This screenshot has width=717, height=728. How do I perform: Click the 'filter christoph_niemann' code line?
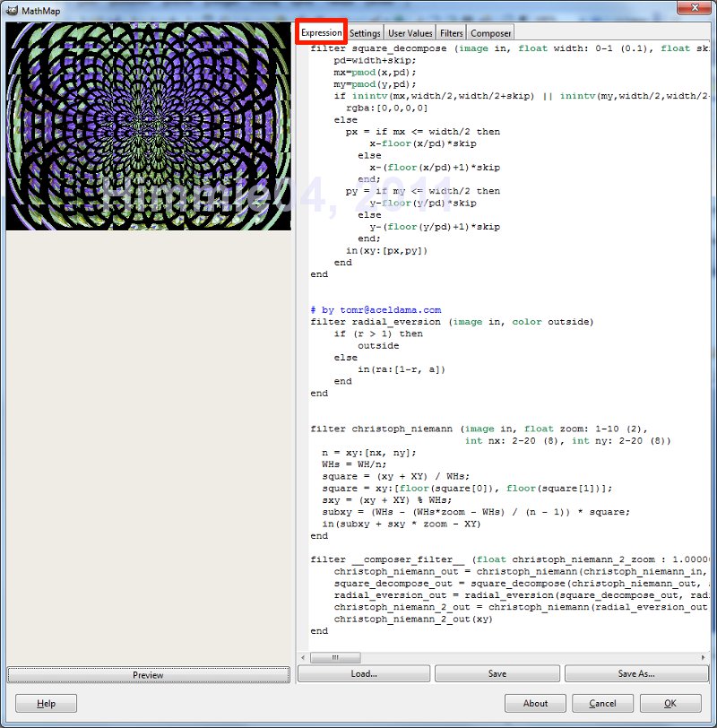pos(479,429)
